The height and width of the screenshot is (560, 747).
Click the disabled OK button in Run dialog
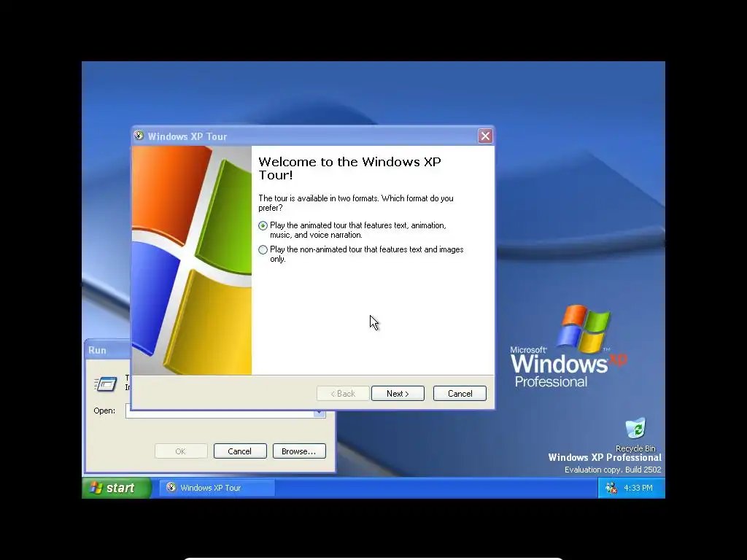click(181, 451)
